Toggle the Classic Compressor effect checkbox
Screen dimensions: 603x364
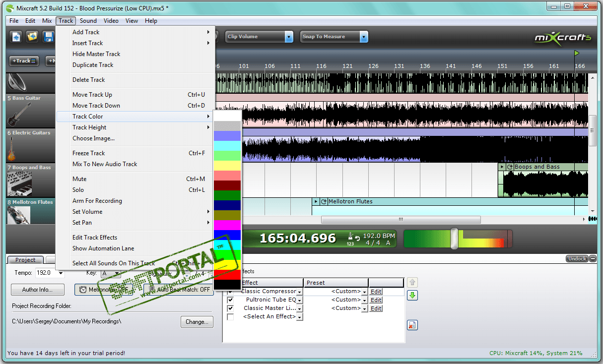(x=230, y=291)
